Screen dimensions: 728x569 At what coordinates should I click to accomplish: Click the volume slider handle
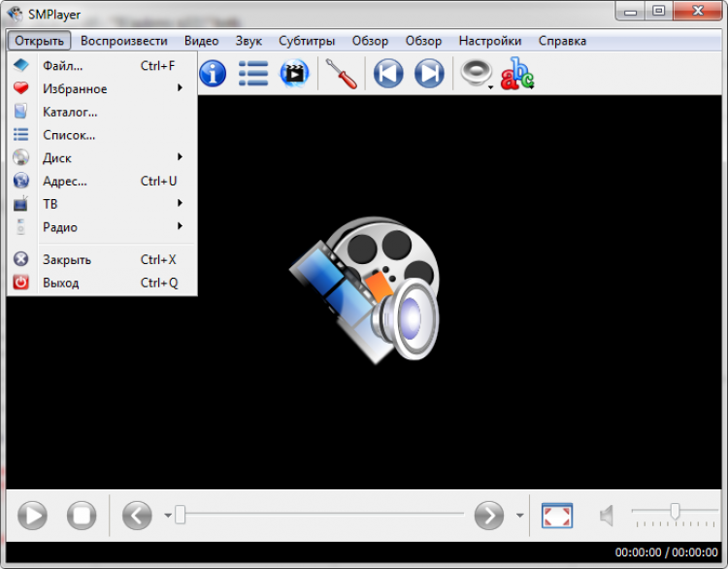[675, 511]
